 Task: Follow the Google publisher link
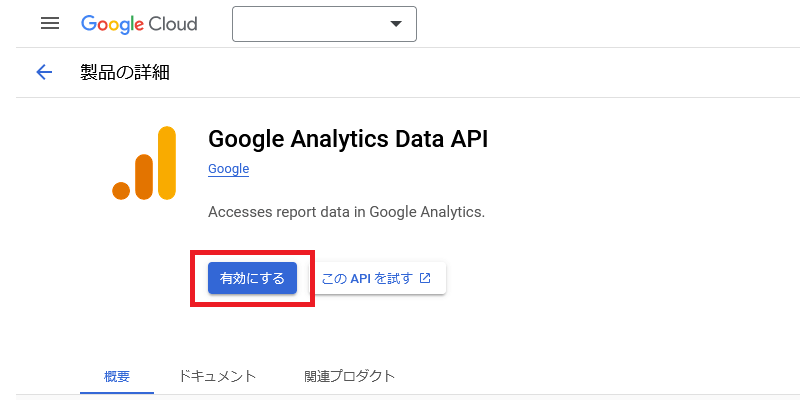[228, 169]
